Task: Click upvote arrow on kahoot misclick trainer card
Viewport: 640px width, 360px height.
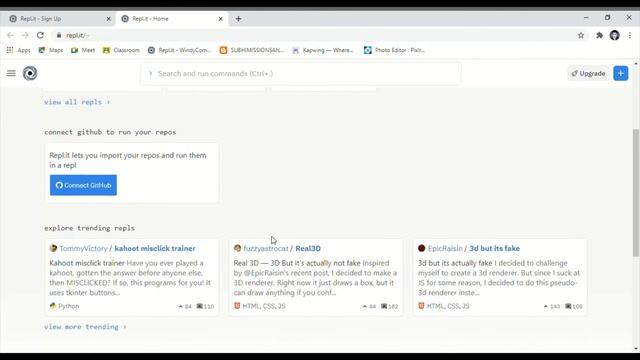Action: click(181, 306)
